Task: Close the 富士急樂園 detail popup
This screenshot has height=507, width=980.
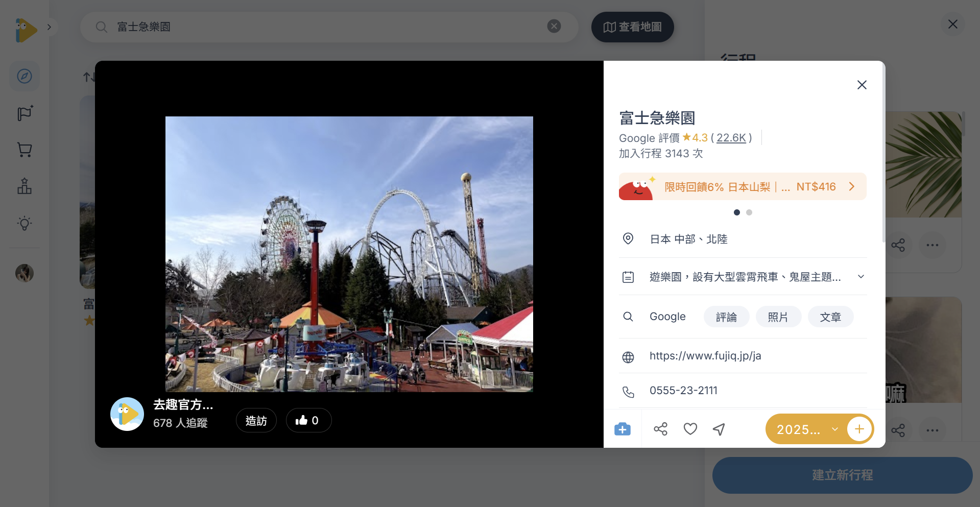Action: click(x=862, y=85)
